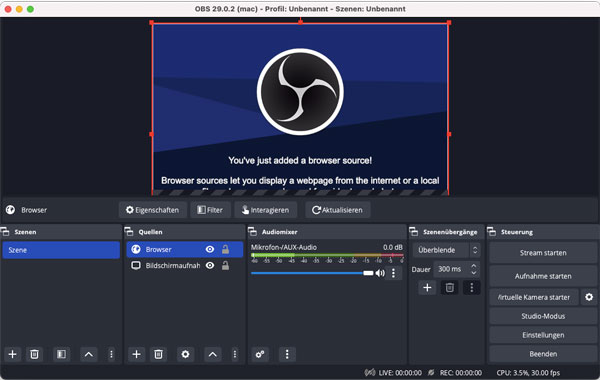Remove the selected source with the trash icon

[x=158, y=354]
